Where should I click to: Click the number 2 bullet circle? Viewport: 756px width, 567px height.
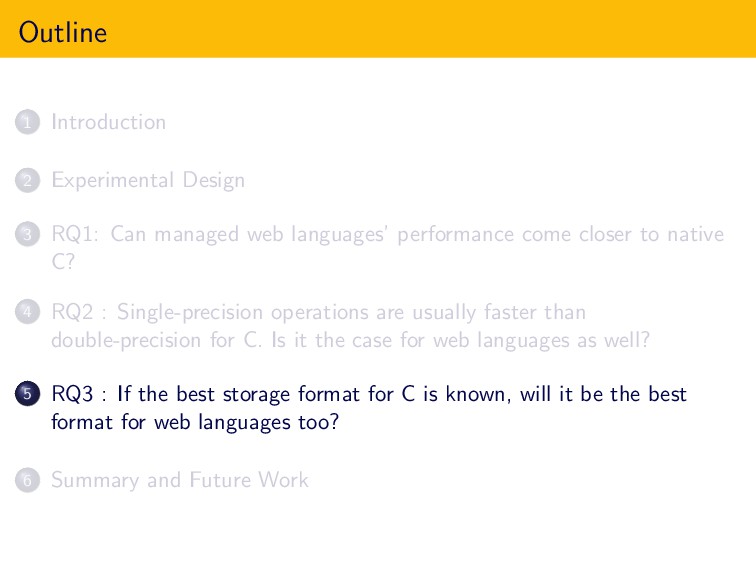27,180
